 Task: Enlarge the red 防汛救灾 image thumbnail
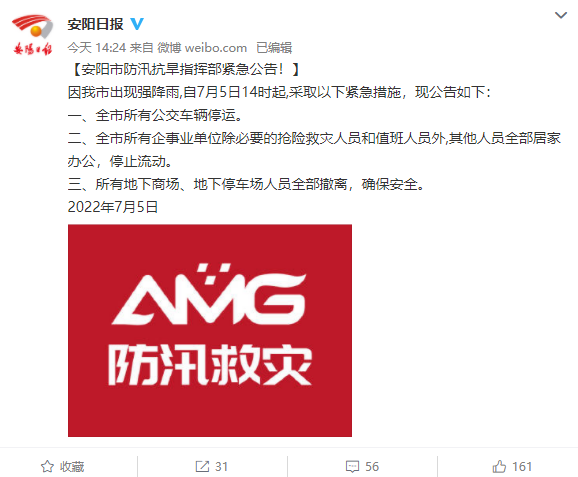[210, 330]
